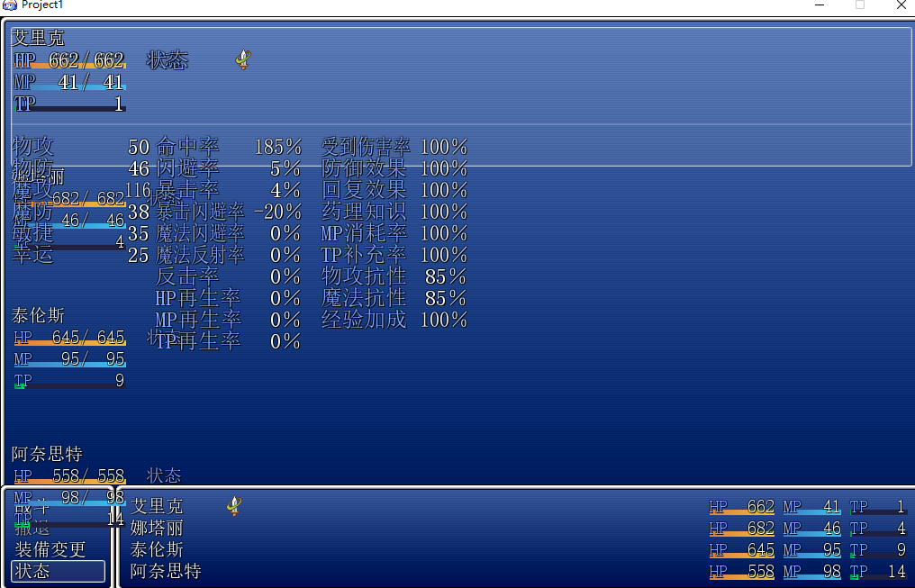Click the 受到伤害率 100% entry
The image size is (915, 588).
click(x=394, y=147)
